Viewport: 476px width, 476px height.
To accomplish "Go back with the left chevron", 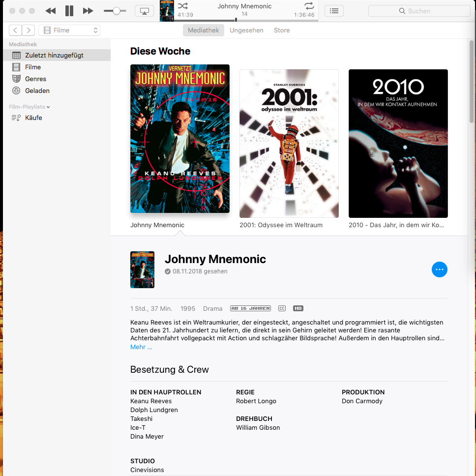I will click(15, 30).
